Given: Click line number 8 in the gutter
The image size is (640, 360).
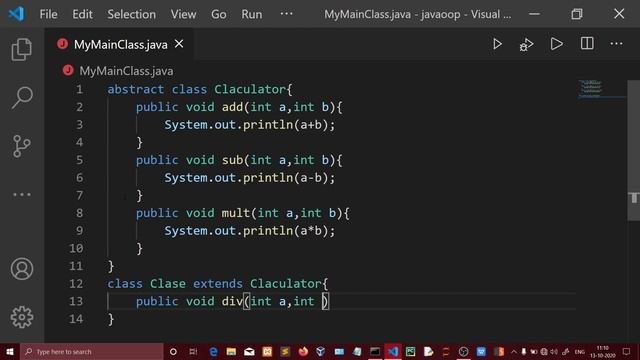Looking at the screenshot, I should point(79,213).
